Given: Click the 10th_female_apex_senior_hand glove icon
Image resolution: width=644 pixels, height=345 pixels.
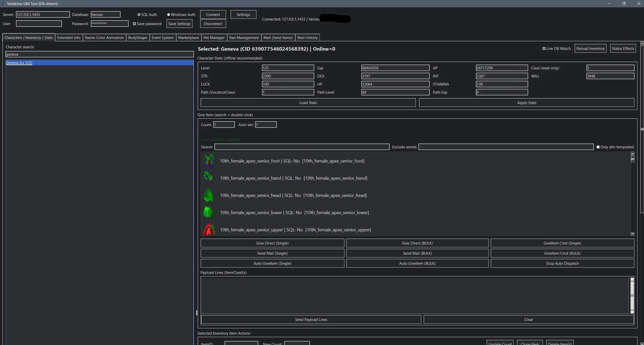Looking at the screenshot, I should tap(209, 178).
